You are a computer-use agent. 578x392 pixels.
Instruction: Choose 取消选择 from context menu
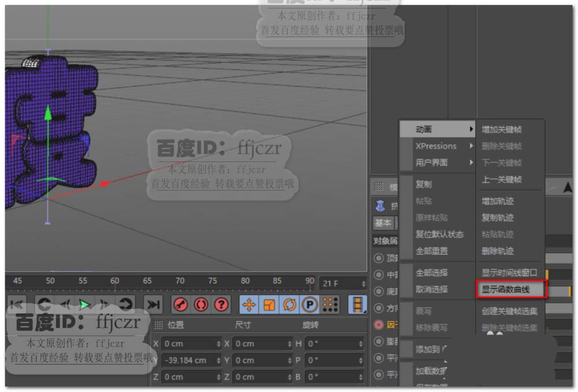click(438, 289)
